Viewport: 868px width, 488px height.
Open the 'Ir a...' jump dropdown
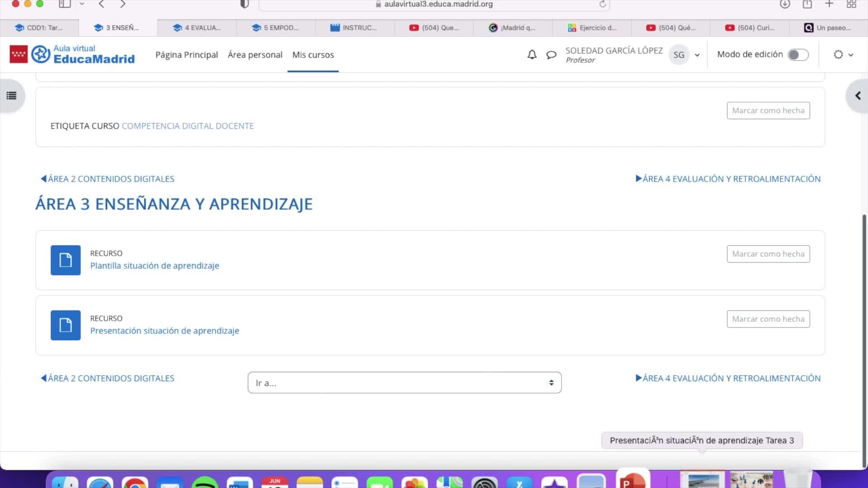click(404, 383)
